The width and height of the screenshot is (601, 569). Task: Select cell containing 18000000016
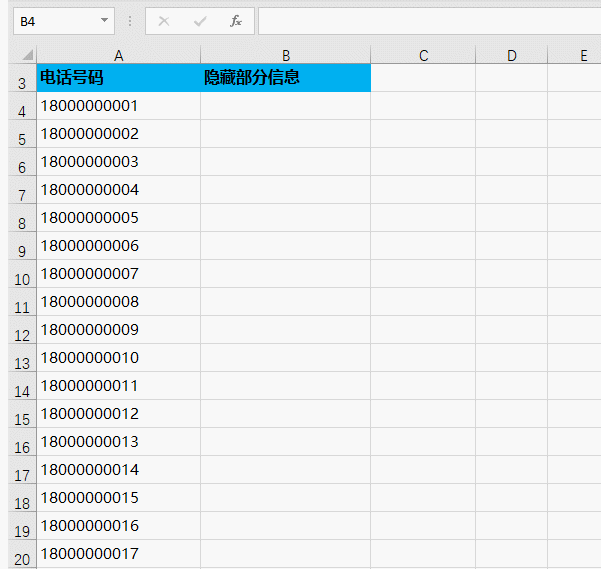point(118,525)
